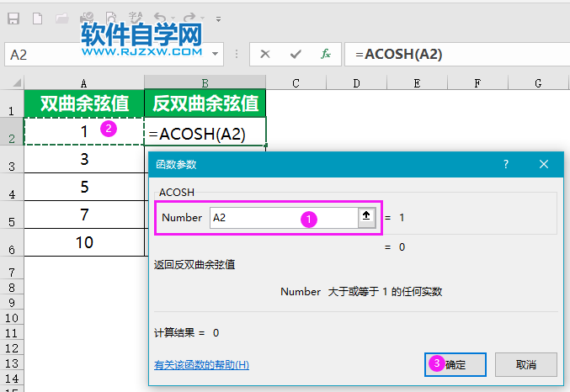The image size is (570, 392).
Task: Expand the Name Box dropdown arrow
Action: tap(216, 54)
